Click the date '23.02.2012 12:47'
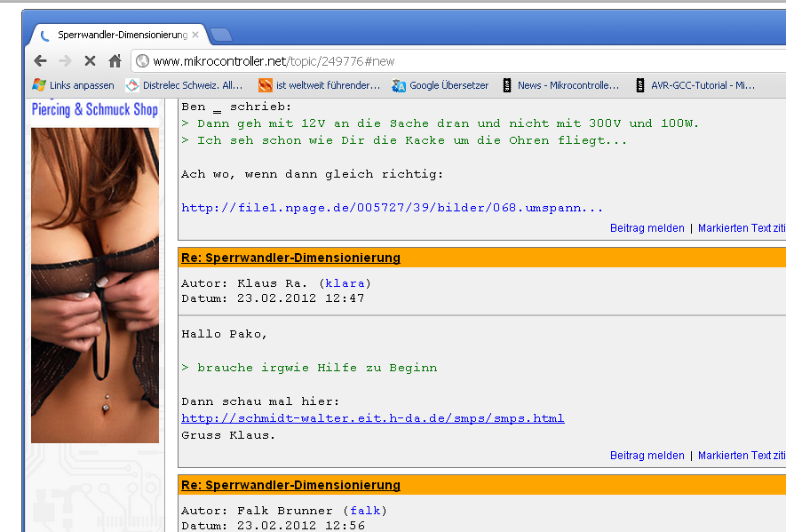Screen dimensions: 786x532 (301, 298)
